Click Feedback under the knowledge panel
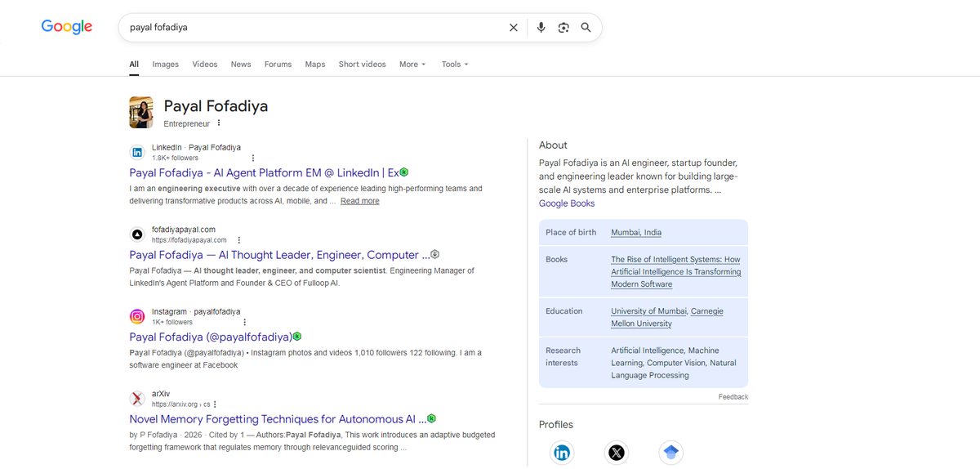 (x=733, y=397)
